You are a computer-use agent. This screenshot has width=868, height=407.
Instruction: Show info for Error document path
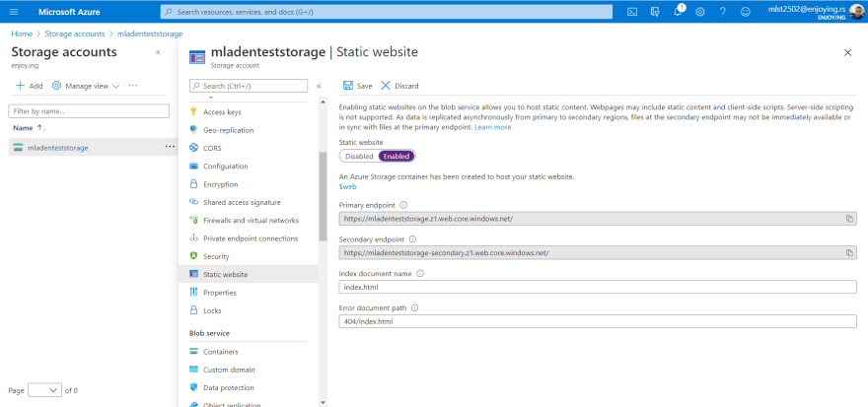pos(414,308)
